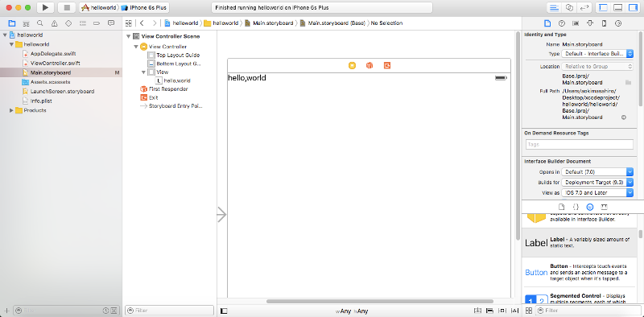The width and height of the screenshot is (644, 317).
Task: Toggle the Utilities pane visibility
Action: point(633,7)
